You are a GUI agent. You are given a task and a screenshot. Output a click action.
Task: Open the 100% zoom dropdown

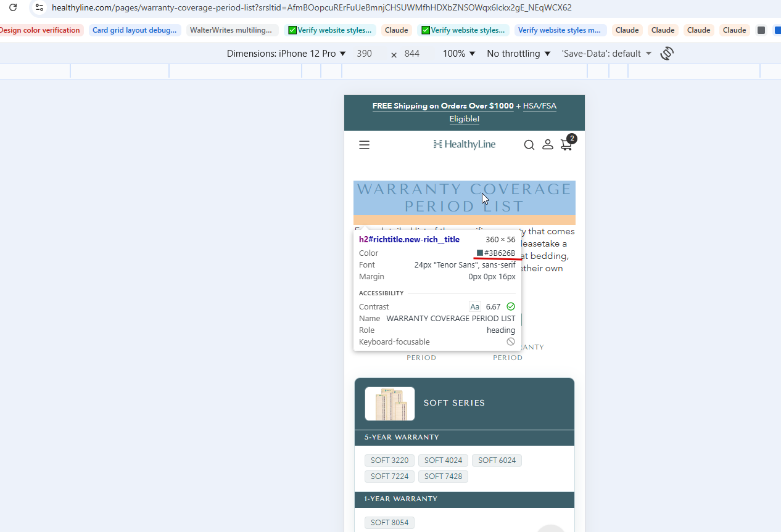(459, 54)
